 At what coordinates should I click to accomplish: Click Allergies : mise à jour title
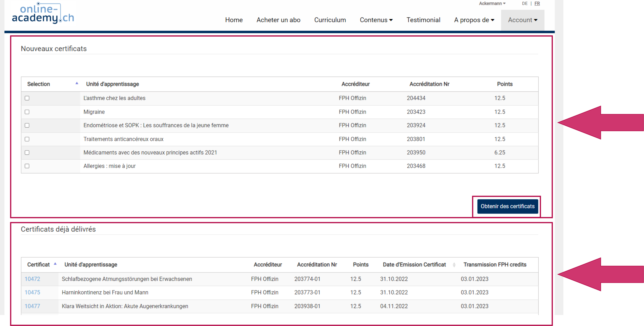click(109, 166)
